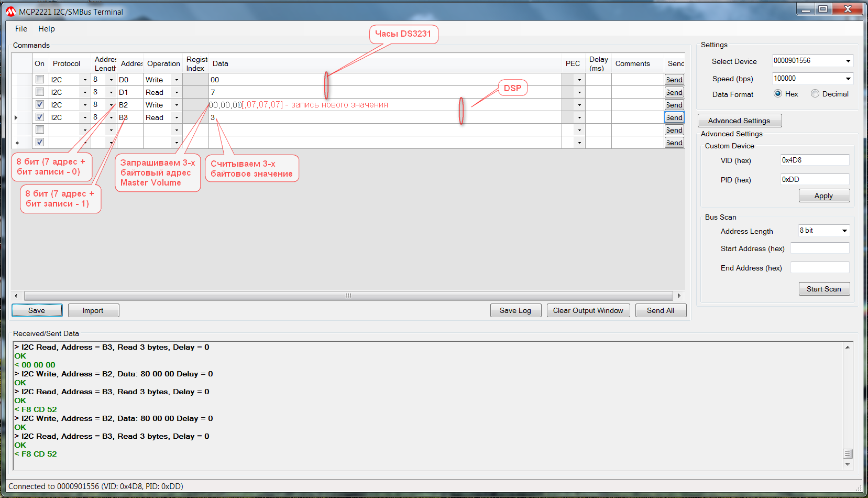Click the row selector arrow beside the B3 row

[16, 117]
